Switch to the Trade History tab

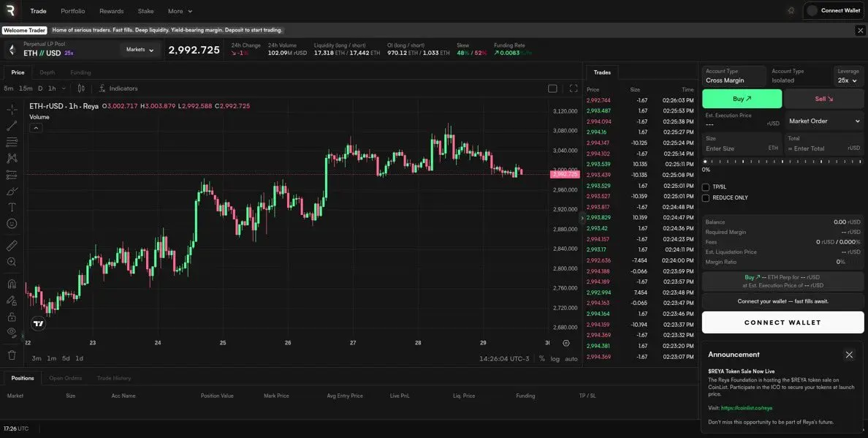[x=114, y=378]
